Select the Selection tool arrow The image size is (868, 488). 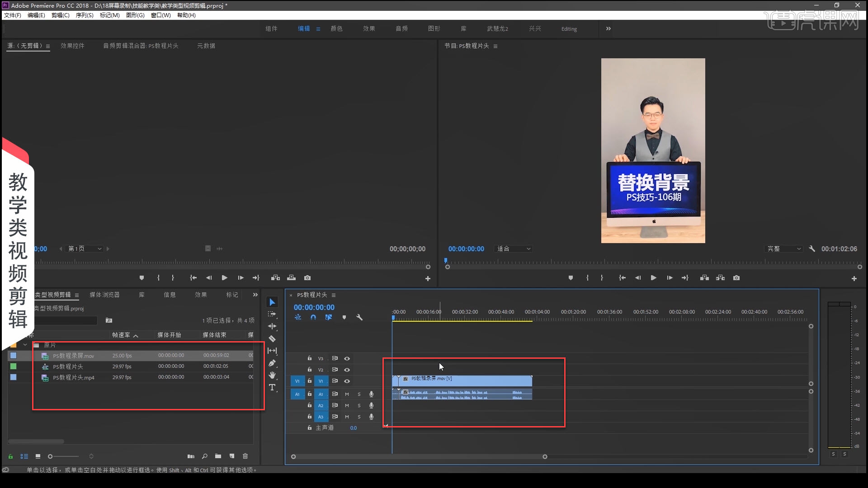coord(272,302)
